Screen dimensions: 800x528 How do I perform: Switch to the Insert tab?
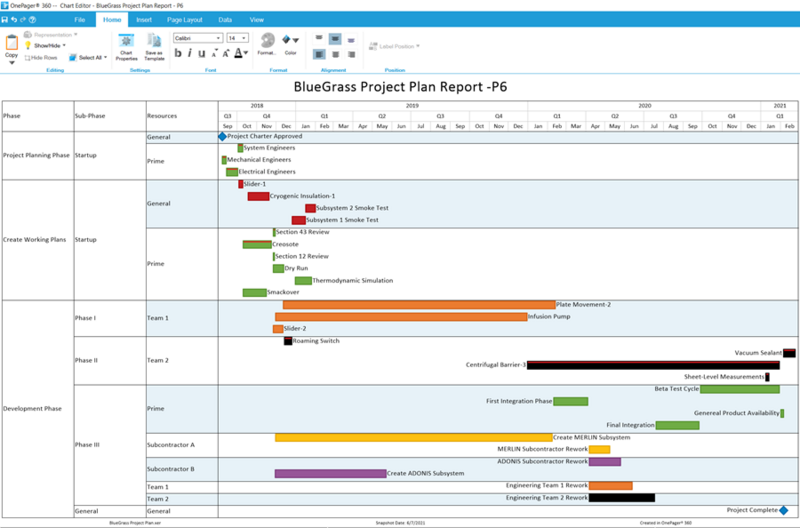point(144,20)
